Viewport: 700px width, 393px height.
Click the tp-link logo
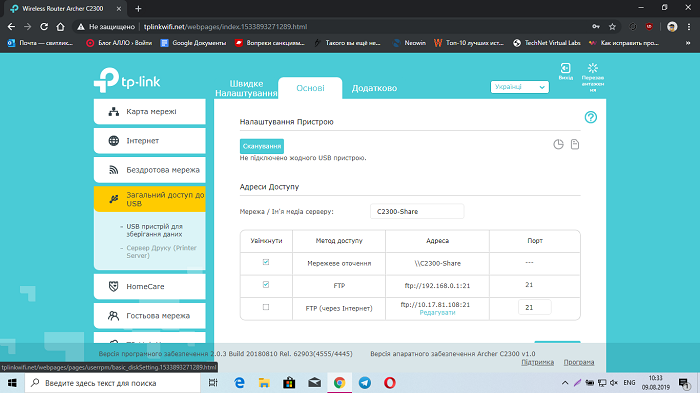tap(127, 80)
